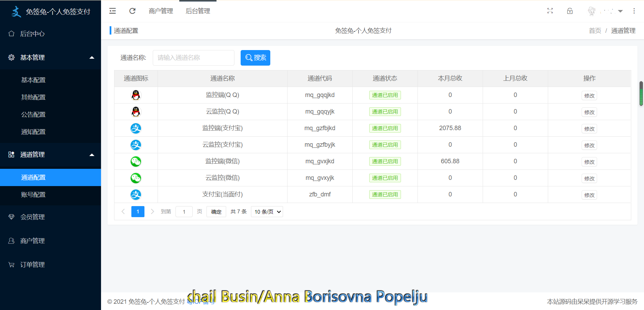The height and width of the screenshot is (310, 644).
Task: Focus the 通道名称 search input field
Action: (193, 58)
